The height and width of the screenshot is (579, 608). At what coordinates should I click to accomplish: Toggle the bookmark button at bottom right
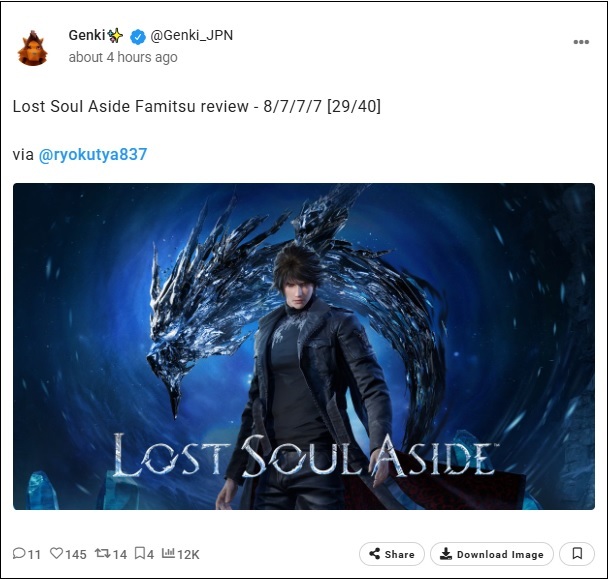pyautogui.click(x=577, y=554)
